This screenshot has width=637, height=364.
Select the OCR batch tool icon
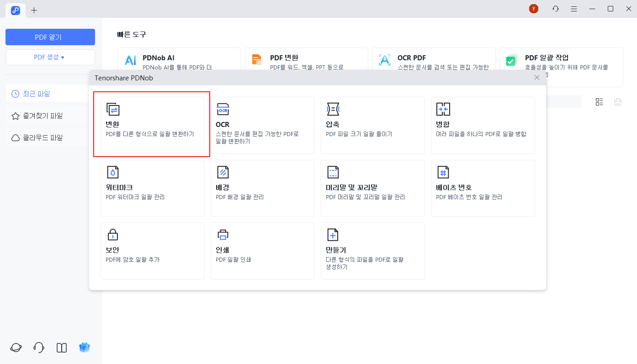point(223,110)
